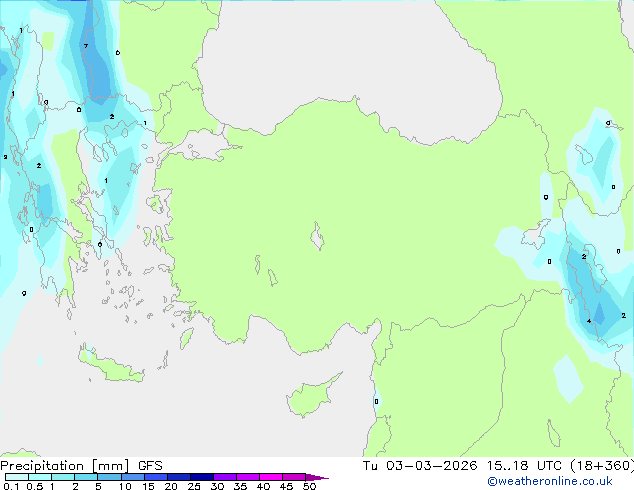Click the 1–2 mm legend color swatch
Image resolution: width=634 pixels, height=490 pixels.
[x=63, y=477]
